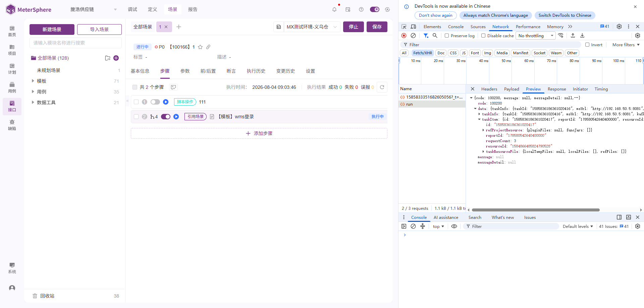The height and width of the screenshot is (308, 644).
Task: Copy the scenario link icon
Action: click(208, 47)
